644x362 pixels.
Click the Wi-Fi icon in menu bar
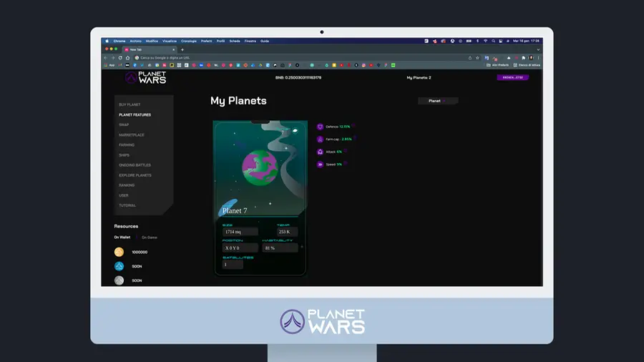click(485, 41)
